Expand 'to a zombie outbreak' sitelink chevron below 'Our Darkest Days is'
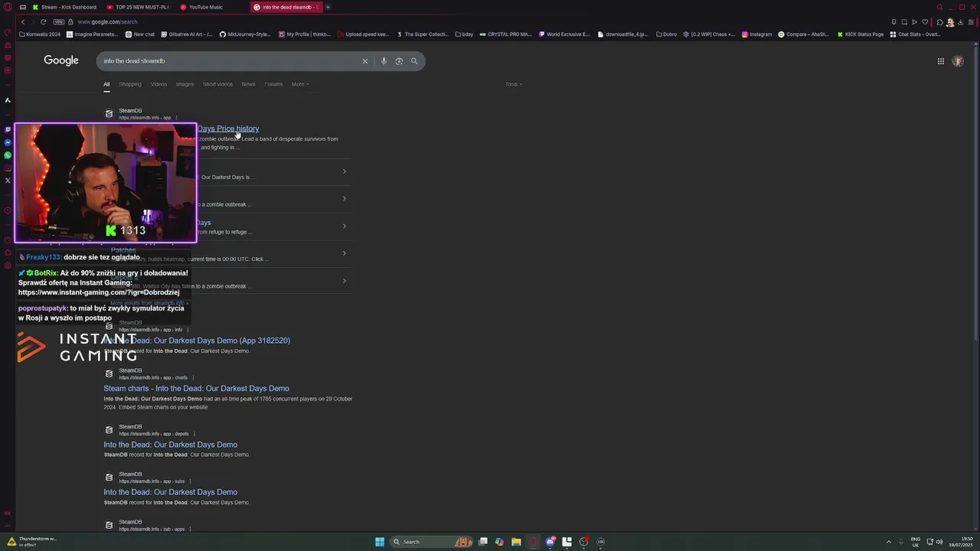 point(344,199)
